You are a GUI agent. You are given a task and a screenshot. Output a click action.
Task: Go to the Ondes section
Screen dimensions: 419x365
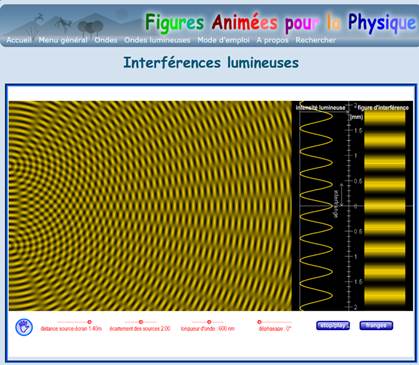(106, 40)
